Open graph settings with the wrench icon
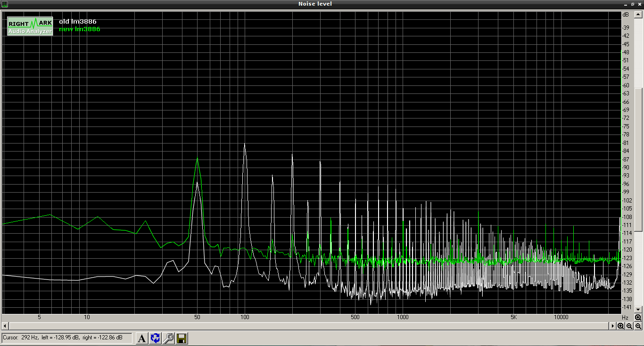This screenshot has width=644, height=346. point(168,338)
